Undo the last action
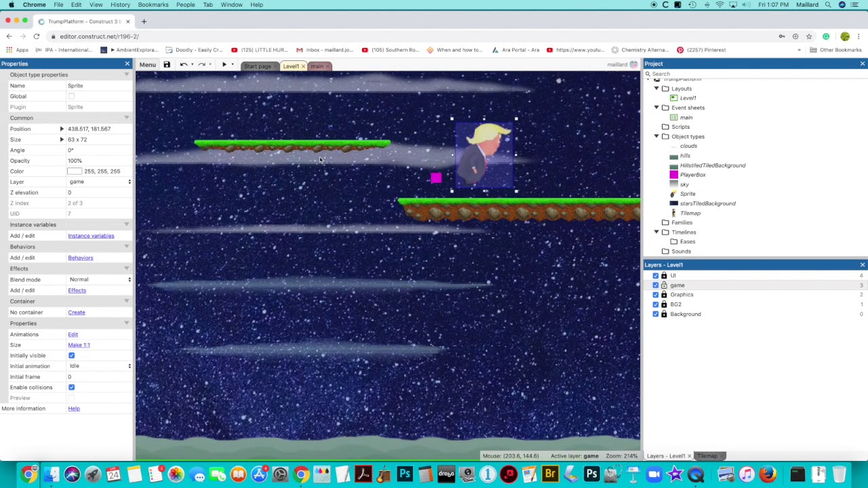868x488 pixels. (x=183, y=64)
